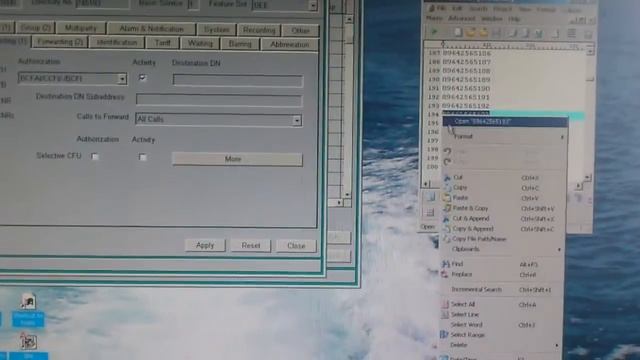This screenshot has height=360, width=640.
Task: Open the Window menu in text editor
Action: (491, 19)
